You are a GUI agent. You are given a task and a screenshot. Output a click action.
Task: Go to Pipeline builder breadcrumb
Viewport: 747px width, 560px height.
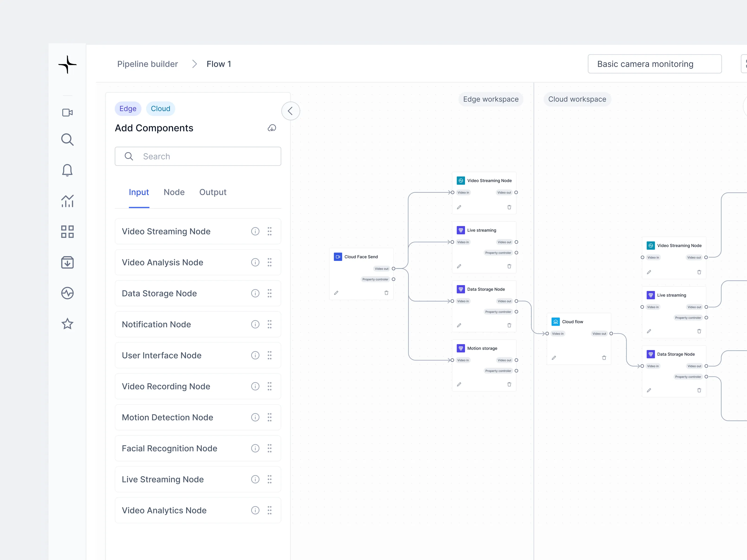point(148,64)
